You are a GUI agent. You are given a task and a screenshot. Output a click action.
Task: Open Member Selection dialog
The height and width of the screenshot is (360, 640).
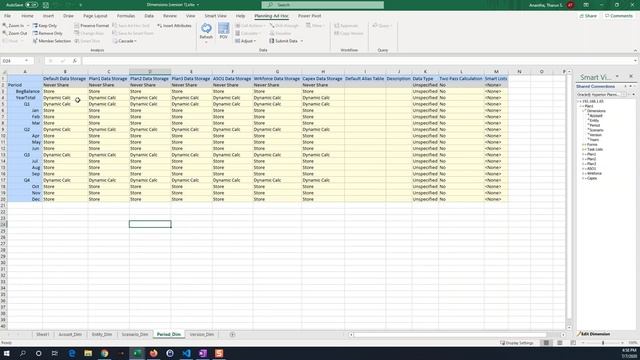52,41
